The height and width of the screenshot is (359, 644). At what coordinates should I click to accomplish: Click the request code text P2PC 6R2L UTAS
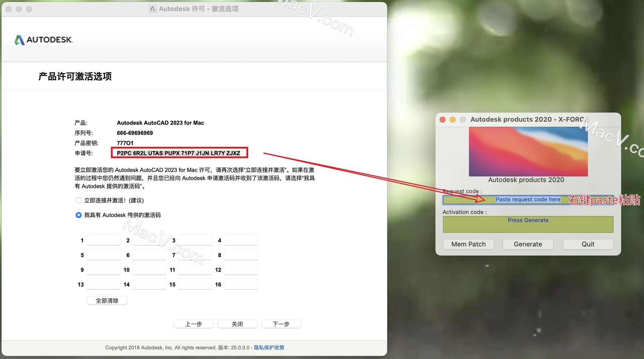178,153
